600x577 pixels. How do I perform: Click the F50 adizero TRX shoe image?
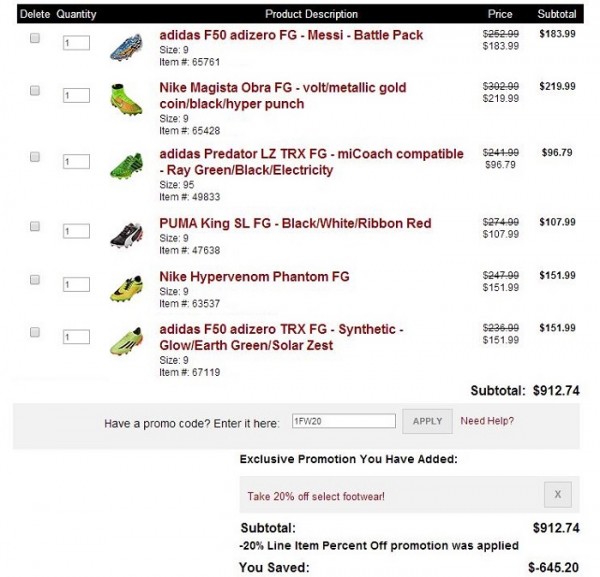tap(127, 340)
